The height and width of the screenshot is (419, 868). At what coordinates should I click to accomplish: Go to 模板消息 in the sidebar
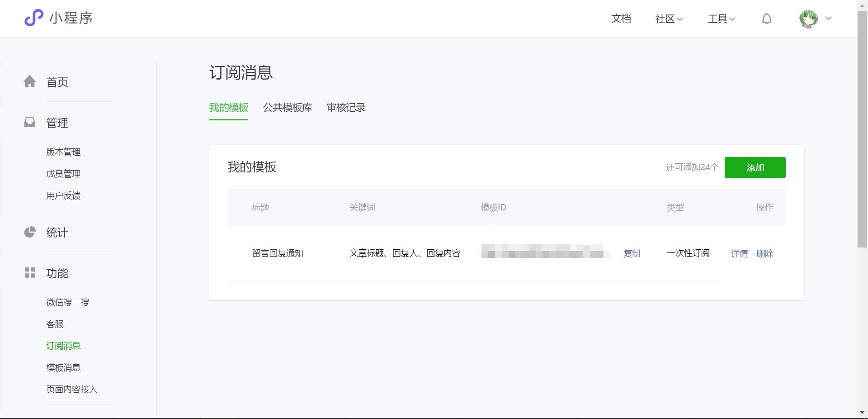coord(63,367)
